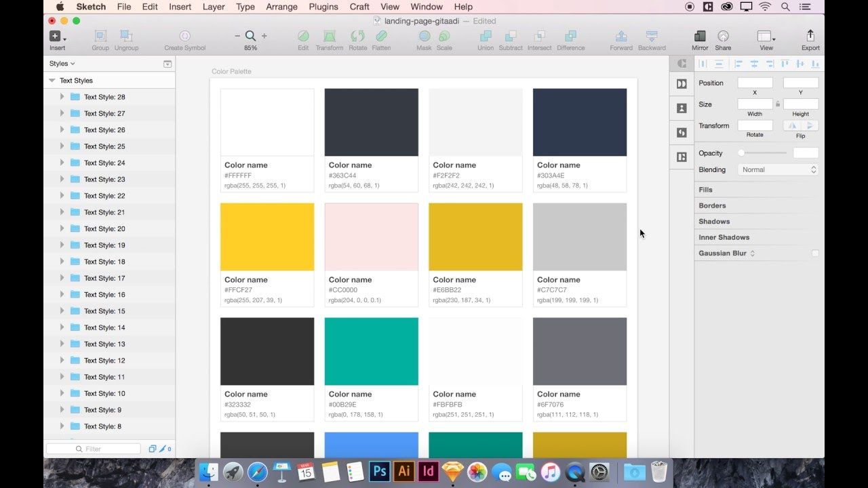868x488 pixels.
Task: Open the Styles dropdown in left sidebar
Action: (62, 63)
